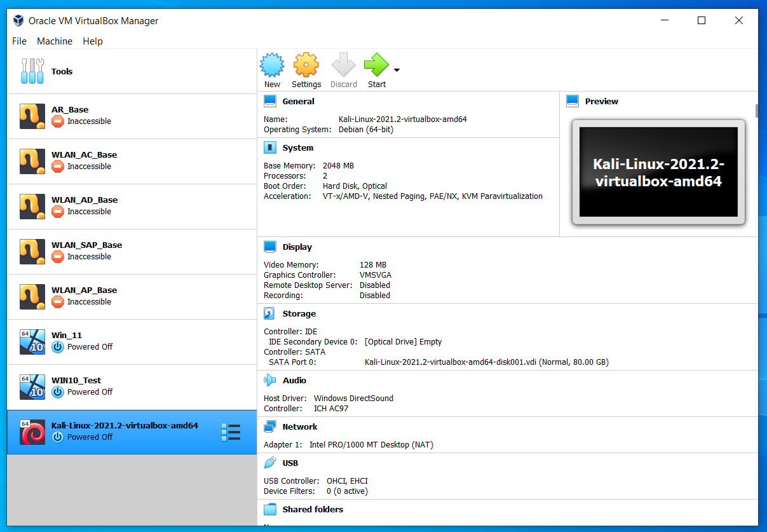Open the Machine menu
The height and width of the screenshot is (532, 767).
coord(55,41)
